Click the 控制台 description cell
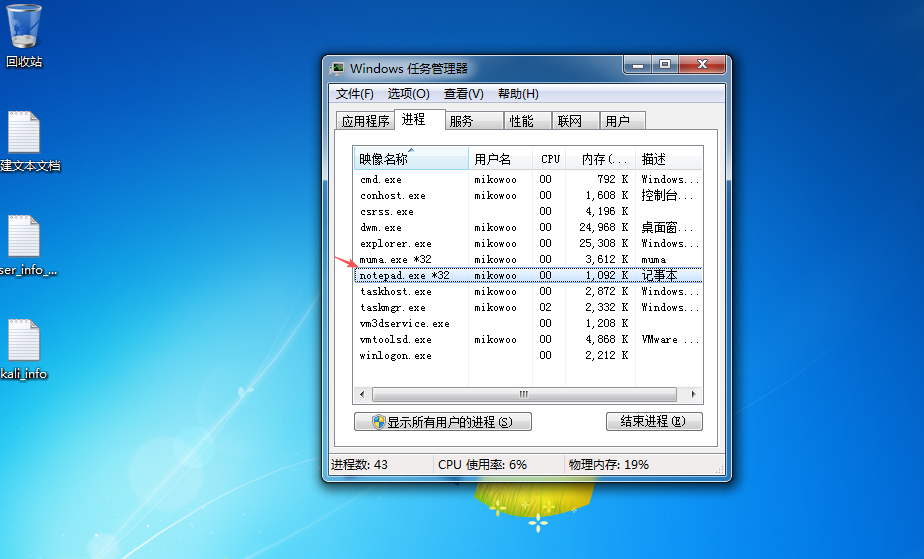Viewport: 924px width, 559px height. (x=668, y=195)
